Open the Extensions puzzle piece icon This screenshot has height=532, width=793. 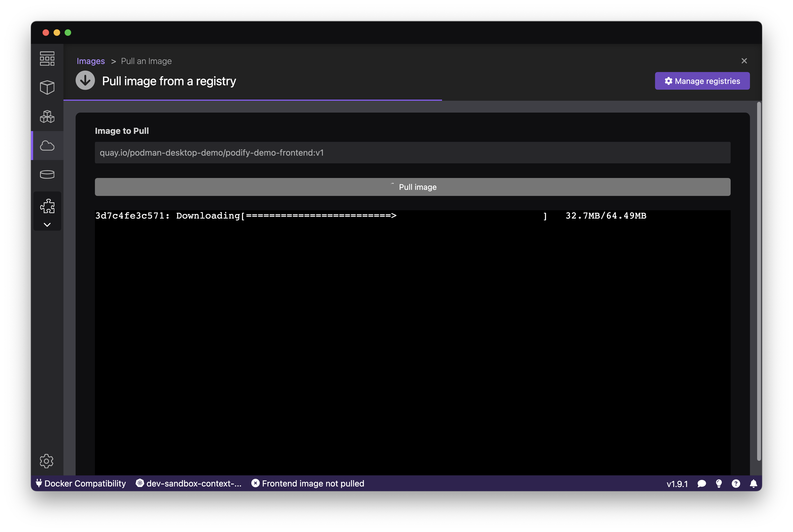click(x=47, y=206)
